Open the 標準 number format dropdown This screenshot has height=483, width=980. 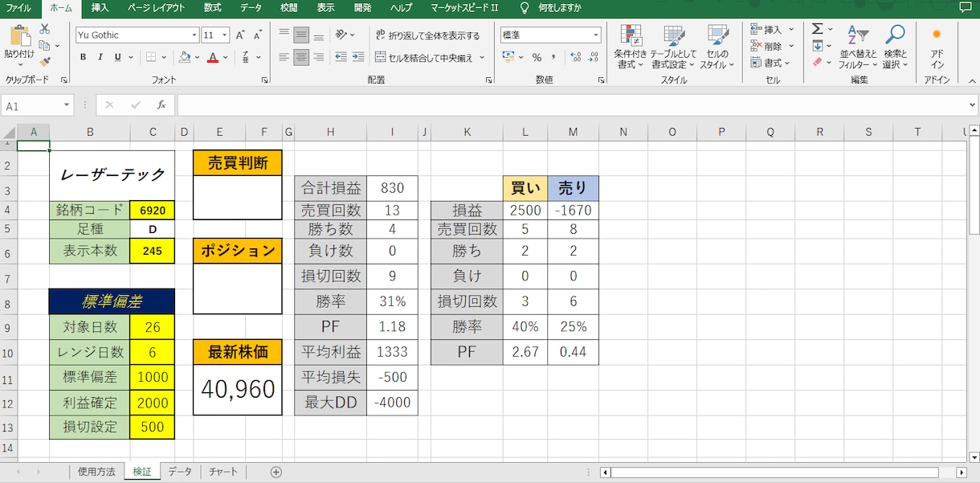(596, 35)
